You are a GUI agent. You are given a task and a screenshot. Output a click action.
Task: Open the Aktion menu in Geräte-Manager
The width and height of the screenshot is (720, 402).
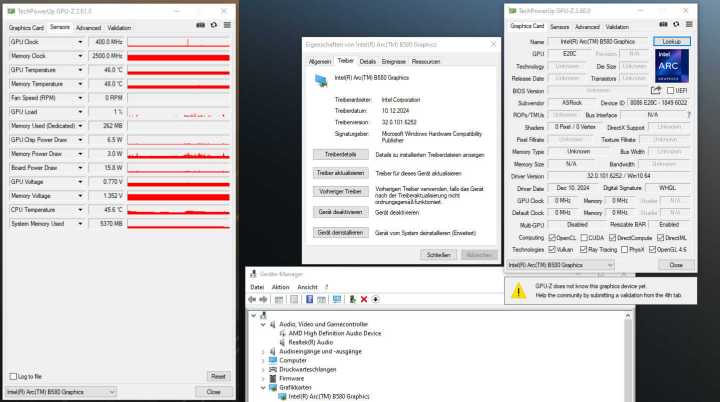pyautogui.click(x=281, y=287)
